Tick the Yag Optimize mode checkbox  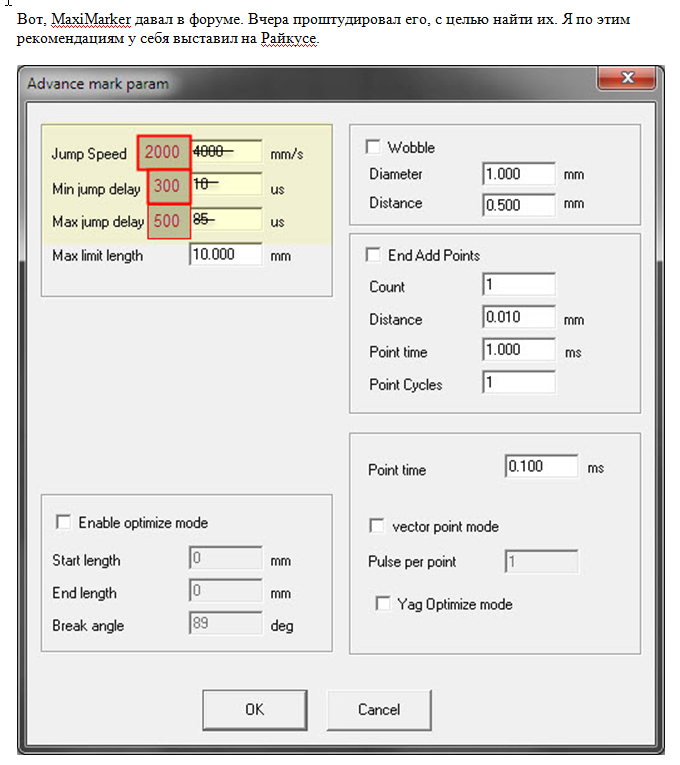click(382, 604)
